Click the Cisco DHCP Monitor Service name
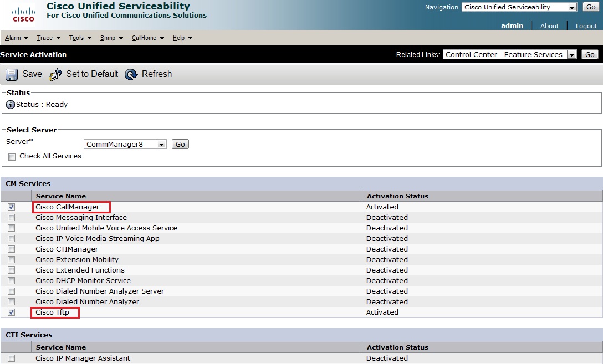This screenshot has width=603, height=364. click(x=83, y=280)
